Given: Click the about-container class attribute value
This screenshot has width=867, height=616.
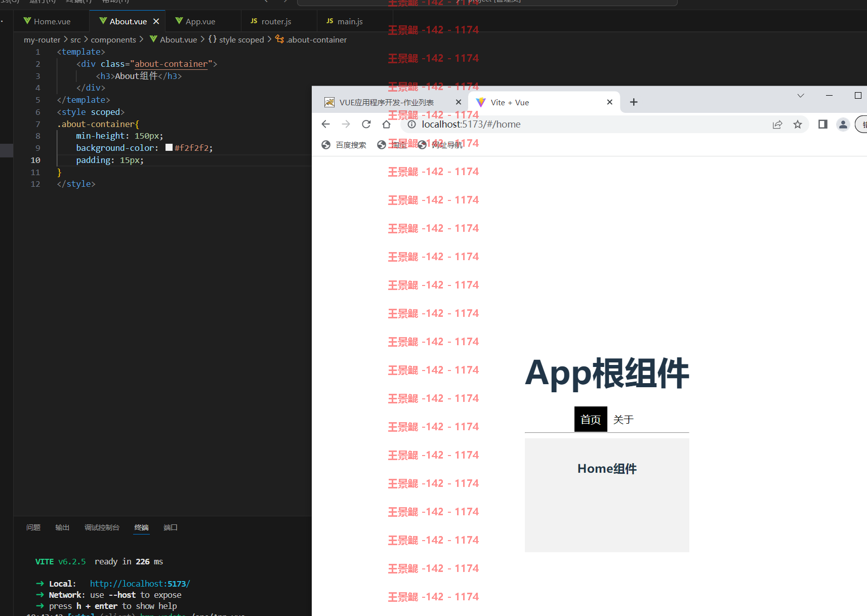Looking at the screenshot, I should pos(171,64).
